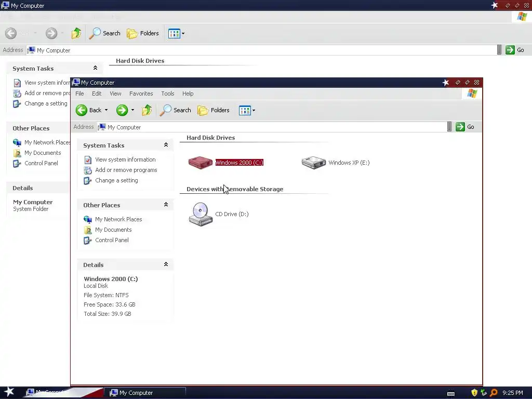Screen dimensions: 532x399
Task: Collapse the Other Places panel in front window
Action: 166,205
